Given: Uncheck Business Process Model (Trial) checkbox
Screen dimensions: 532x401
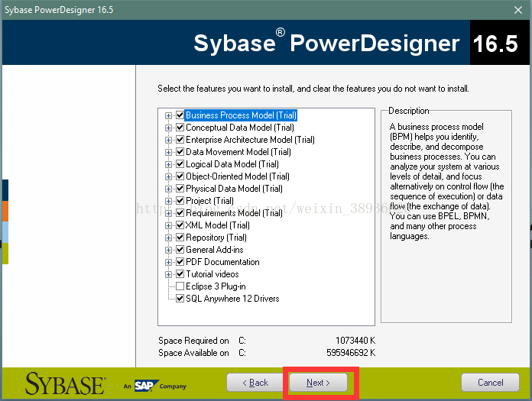Looking at the screenshot, I should click(x=180, y=115).
